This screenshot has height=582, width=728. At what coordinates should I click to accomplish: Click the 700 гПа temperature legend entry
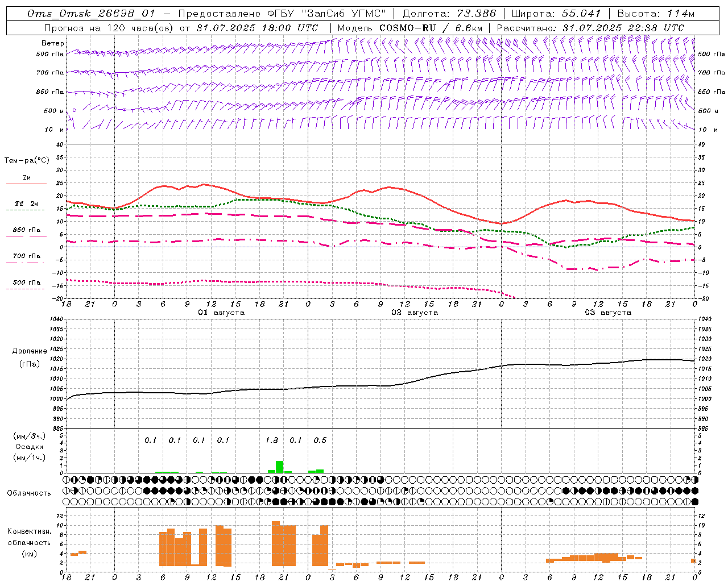pos(27,256)
